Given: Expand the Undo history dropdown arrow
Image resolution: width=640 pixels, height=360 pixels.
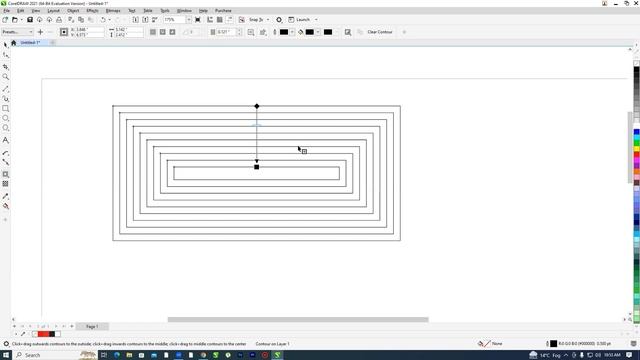Looking at the screenshot, I should pyautogui.click(x=109, y=20).
